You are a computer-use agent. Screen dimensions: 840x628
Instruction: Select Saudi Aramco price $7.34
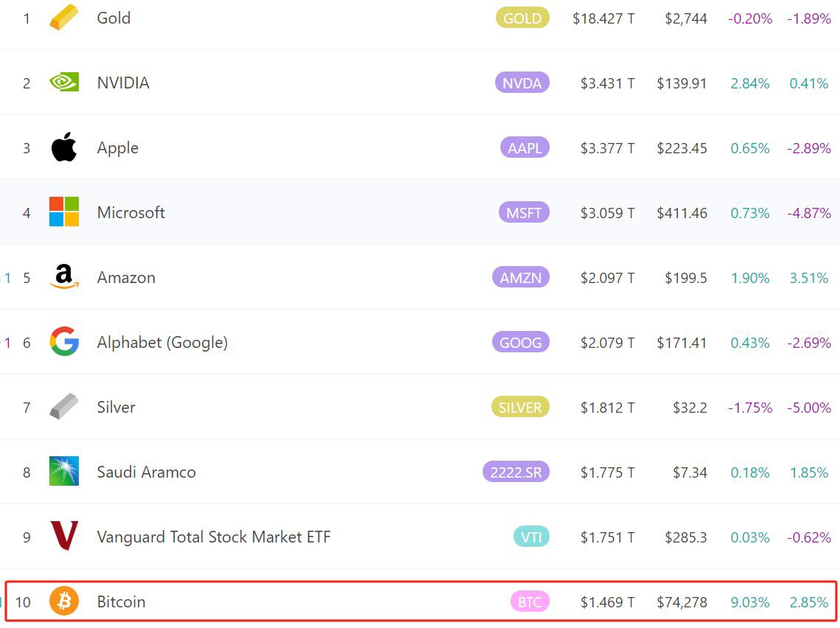pos(690,472)
